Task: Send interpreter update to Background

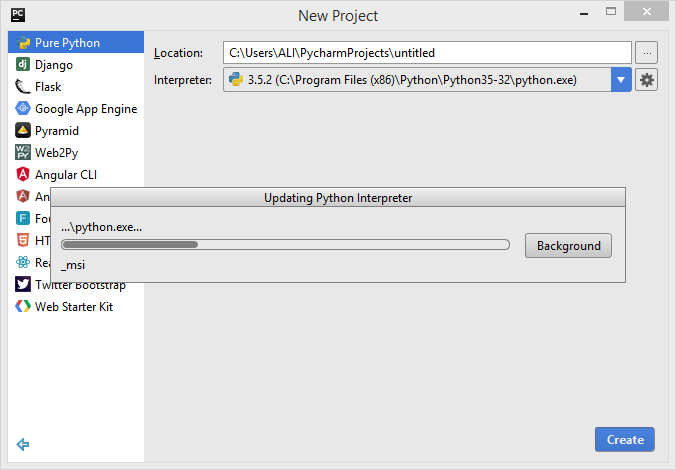Action: [568, 245]
